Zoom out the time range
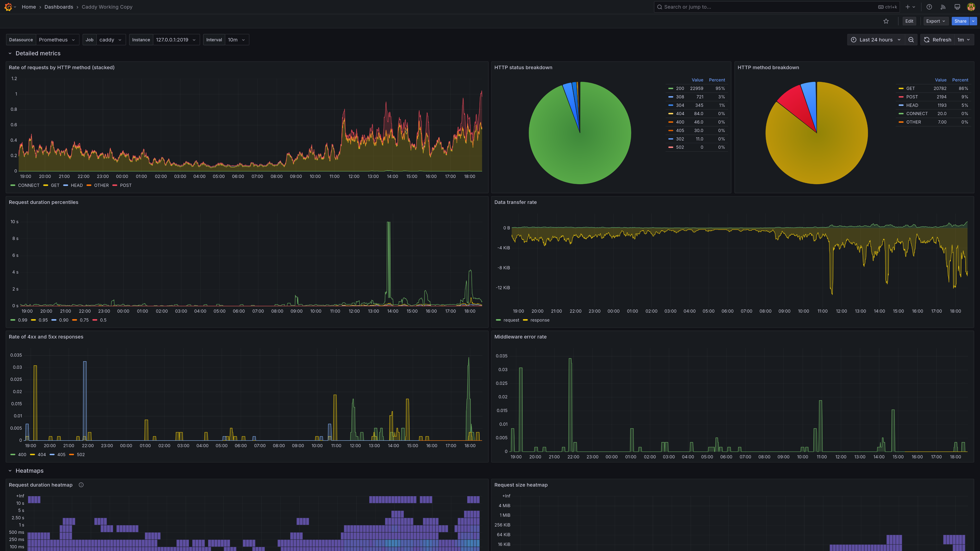 click(x=911, y=40)
